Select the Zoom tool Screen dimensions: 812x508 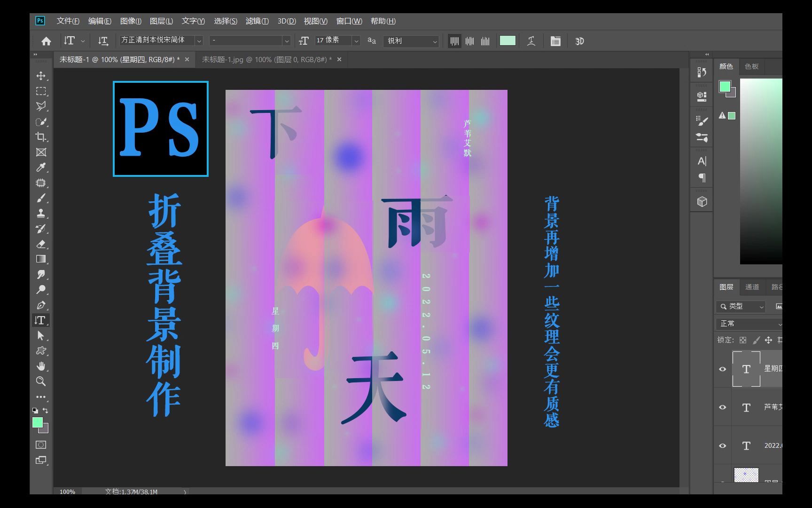41,381
